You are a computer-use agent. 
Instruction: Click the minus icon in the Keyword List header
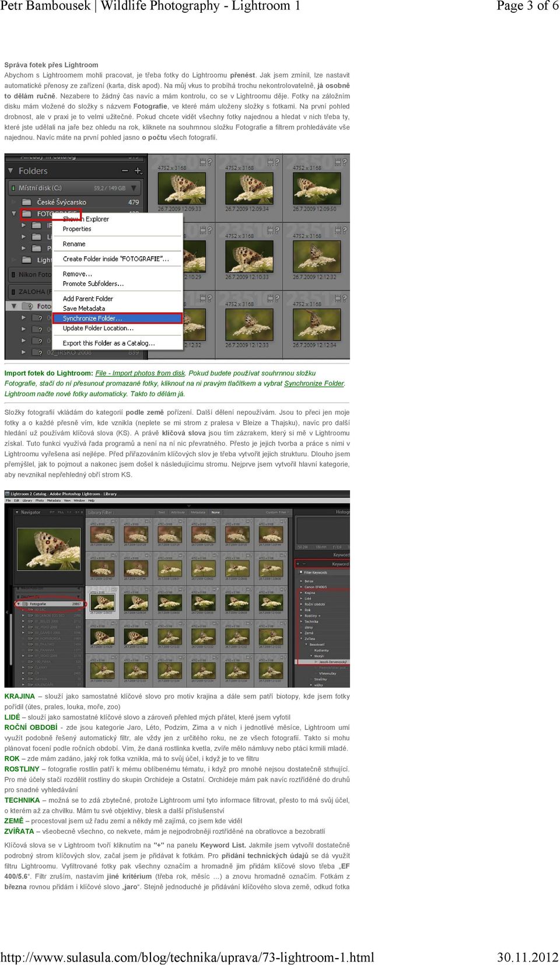click(x=303, y=564)
